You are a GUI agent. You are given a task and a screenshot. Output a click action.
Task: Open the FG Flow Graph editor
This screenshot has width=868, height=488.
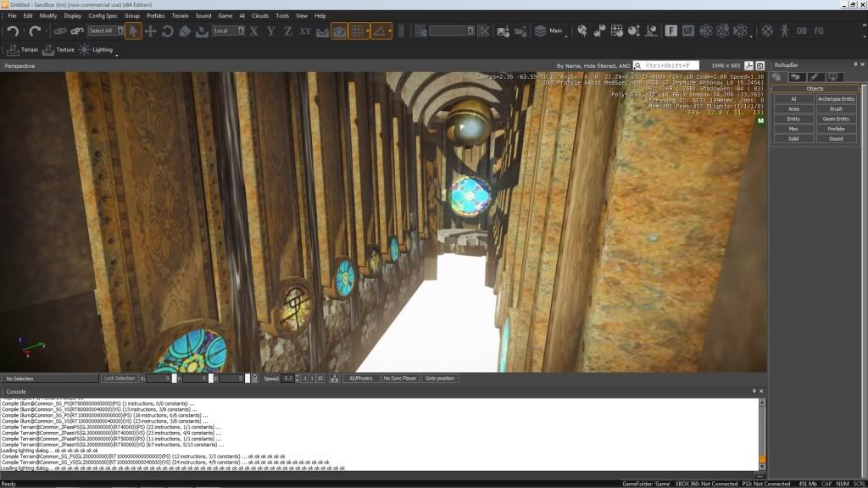pyautogui.click(x=819, y=31)
